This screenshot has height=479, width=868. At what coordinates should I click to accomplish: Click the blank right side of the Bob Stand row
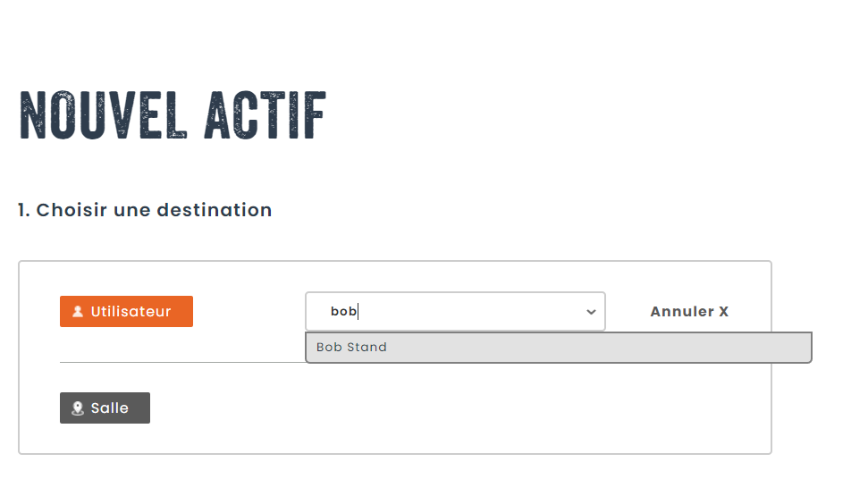pos(670,348)
